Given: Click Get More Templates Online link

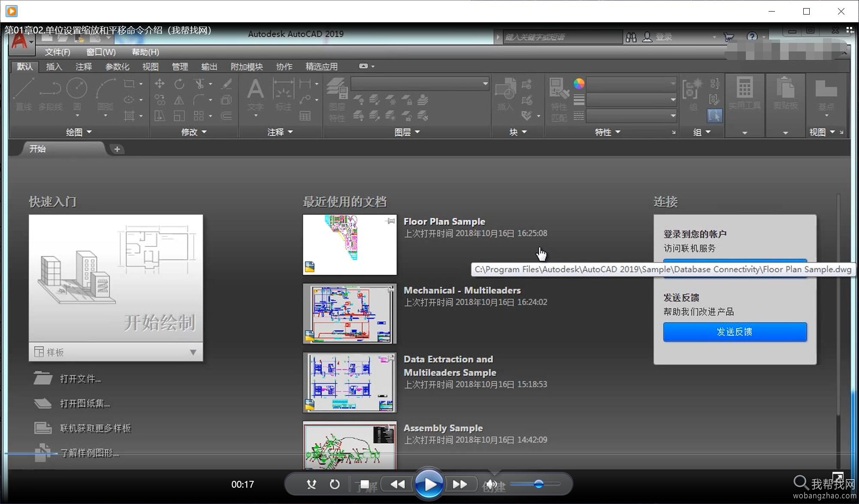Looking at the screenshot, I should click(95, 428).
